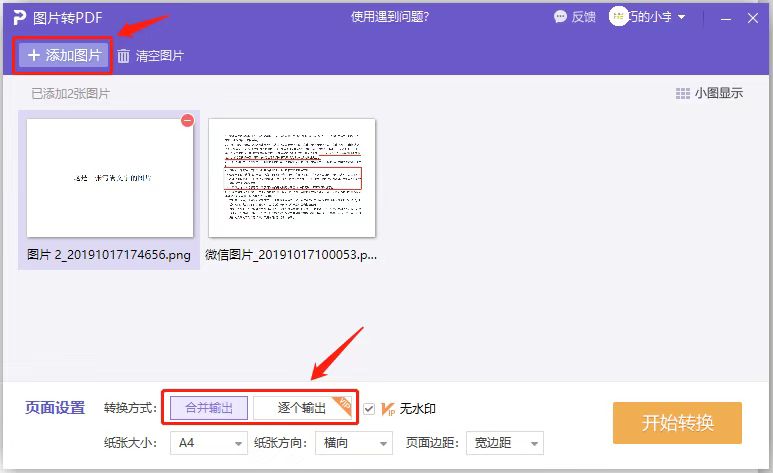
Task: Choose 合并输出 merge output mode
Action: click(209, 408)
